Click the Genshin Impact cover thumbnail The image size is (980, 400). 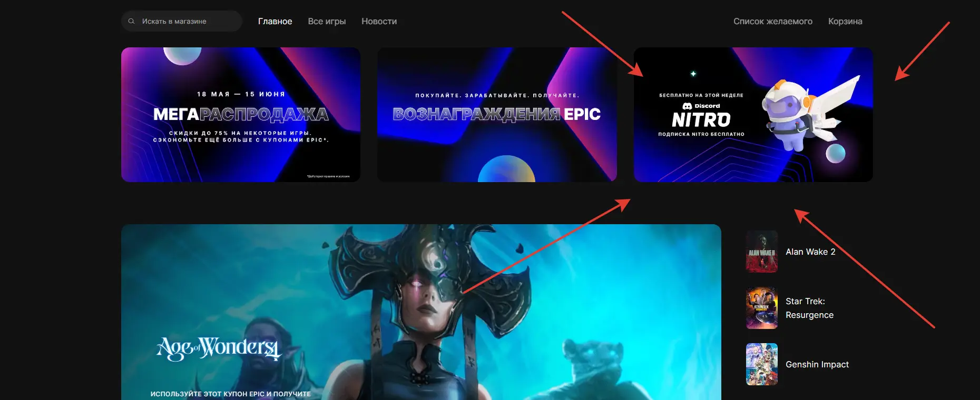tap(762, 364)
